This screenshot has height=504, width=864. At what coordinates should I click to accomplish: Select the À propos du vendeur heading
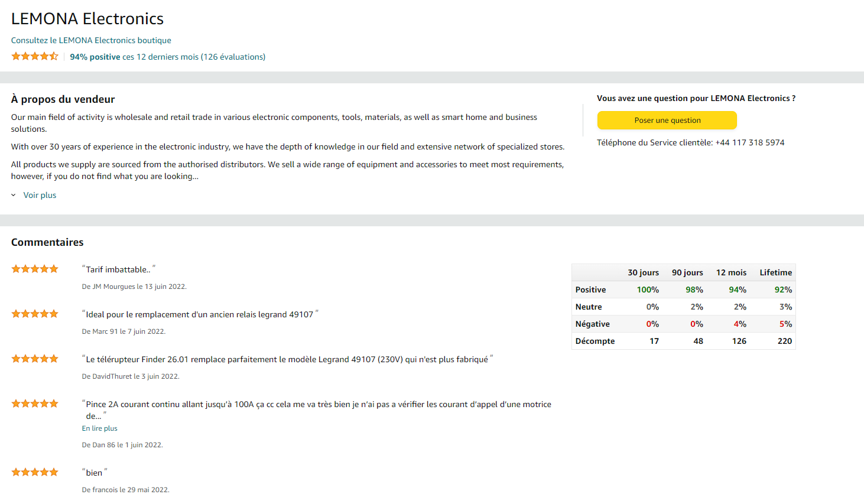coord(63,99)
